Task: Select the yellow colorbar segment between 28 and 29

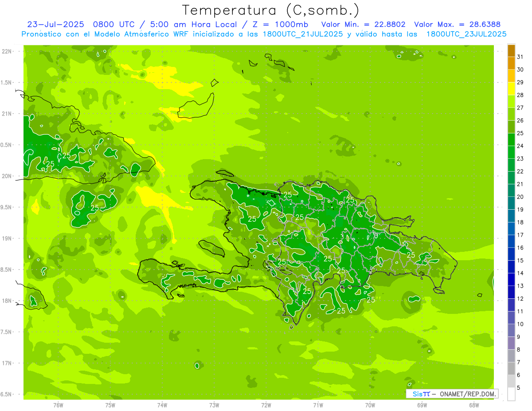Action: 511,89
